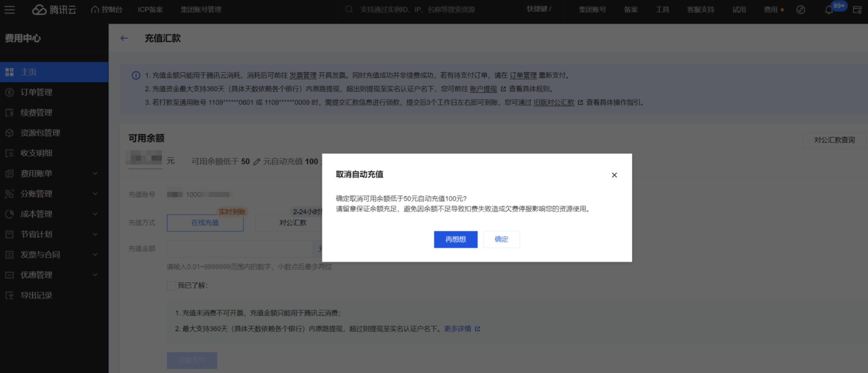Click the top-right wallet panel icon
This screenshot has width=868, height=373.
[x=857, y=10]
